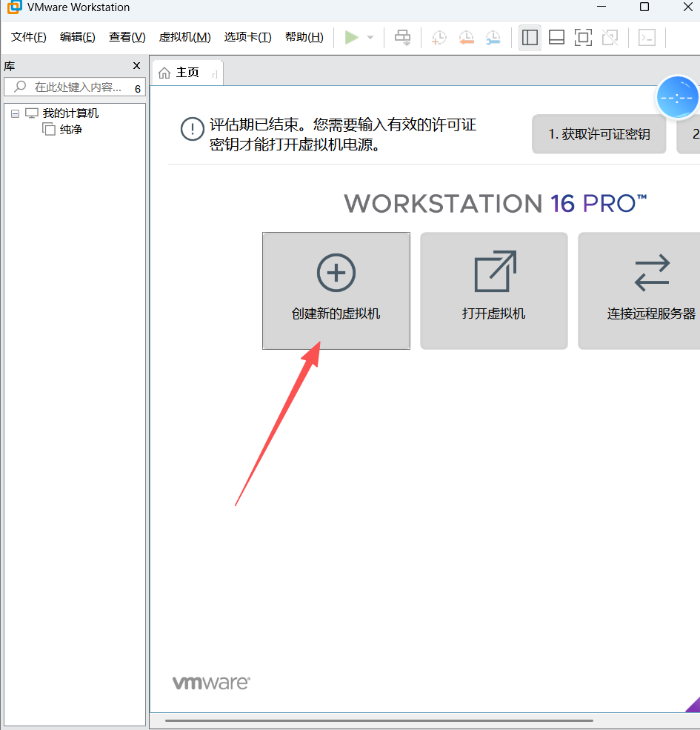700x730 pixels.
Task: Open the 文件(F) menu
Action: point(28,37)
